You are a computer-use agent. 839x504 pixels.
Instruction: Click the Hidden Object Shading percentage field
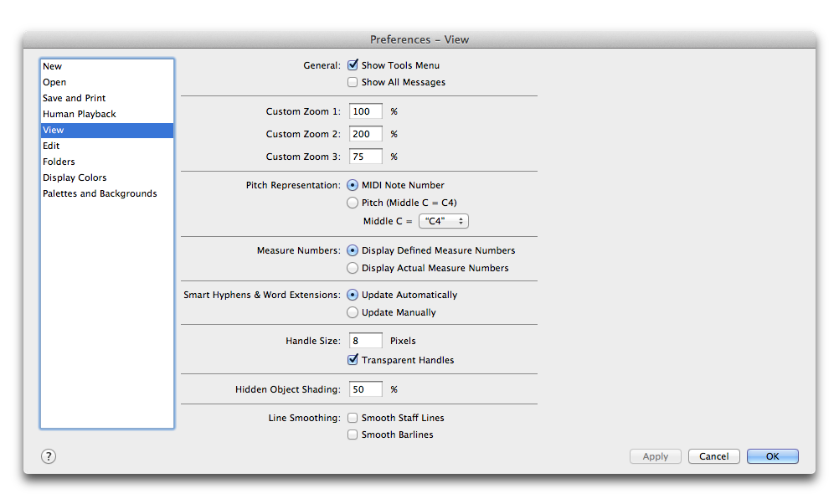click(x=365, y=388)
